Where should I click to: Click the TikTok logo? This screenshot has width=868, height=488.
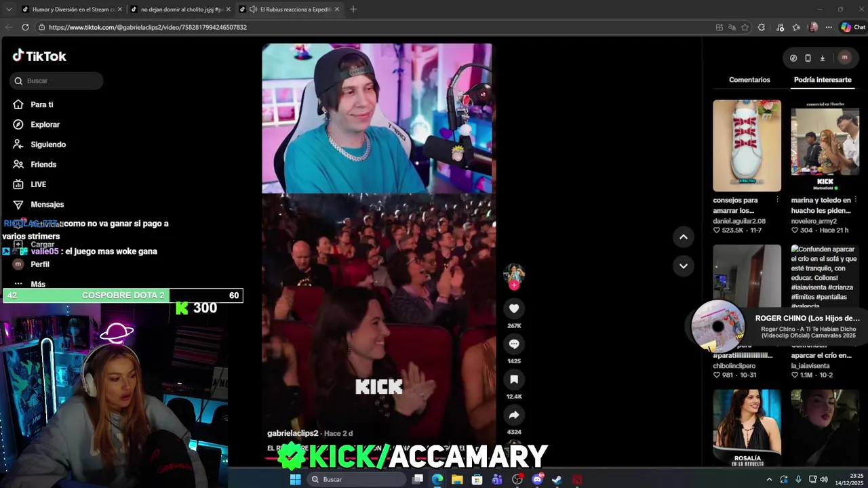coord(39,56)
